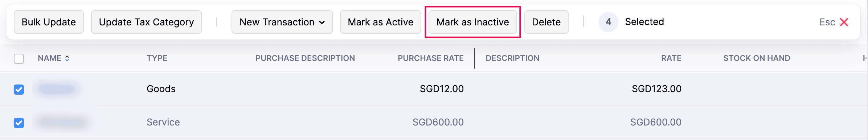Open the blurred item name in Goods row

coord(57,89)
